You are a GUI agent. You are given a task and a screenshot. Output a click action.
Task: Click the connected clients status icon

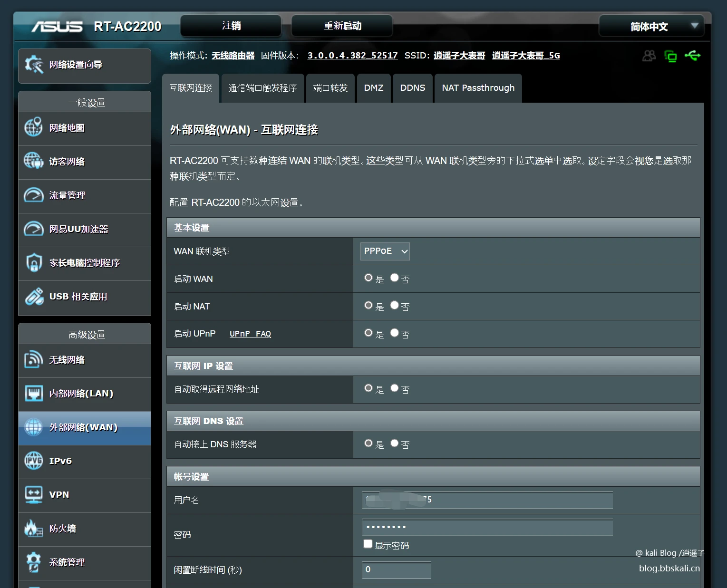click(649, 56)
